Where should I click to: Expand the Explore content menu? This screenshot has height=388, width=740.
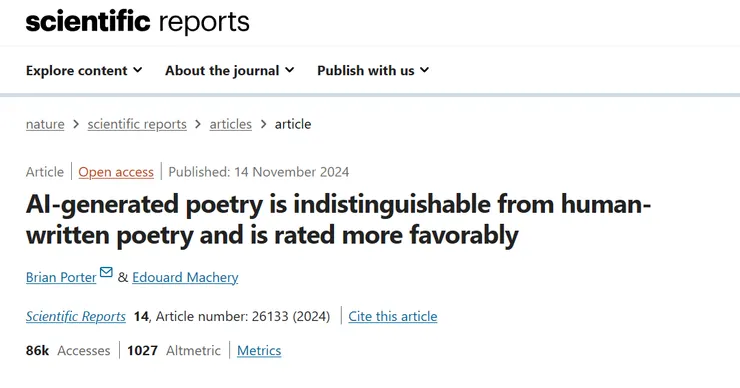[x=84, y=70]
